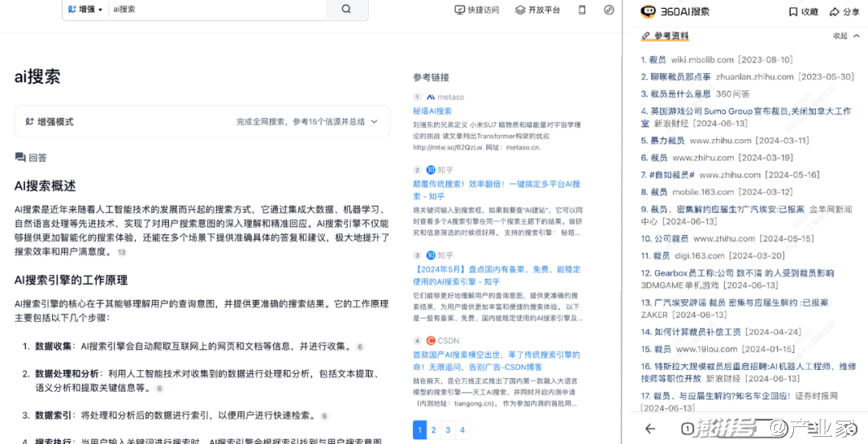Go to page 2 of reference links
This screenshot has width=868, height=444.
point(433,430)
